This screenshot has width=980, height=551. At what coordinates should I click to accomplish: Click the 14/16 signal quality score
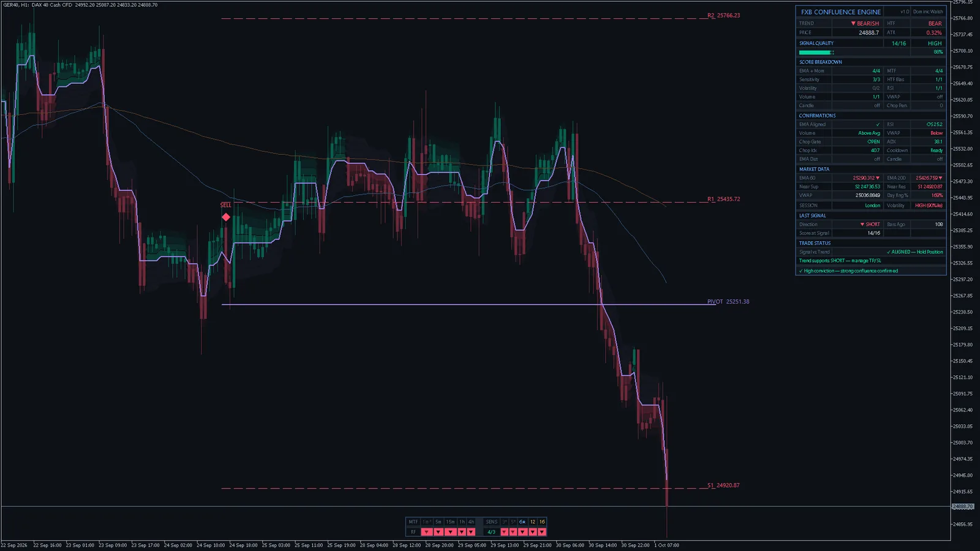899,43
